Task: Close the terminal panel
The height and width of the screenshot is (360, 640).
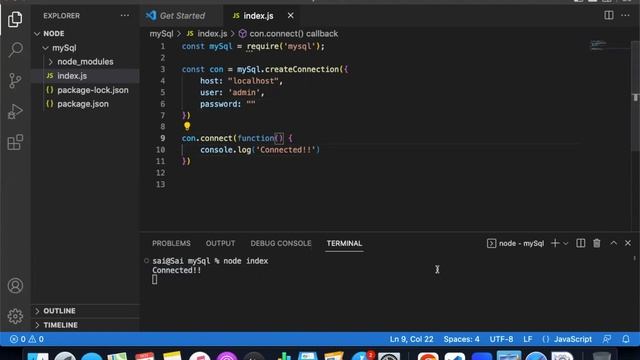Action: pos(628,243)
